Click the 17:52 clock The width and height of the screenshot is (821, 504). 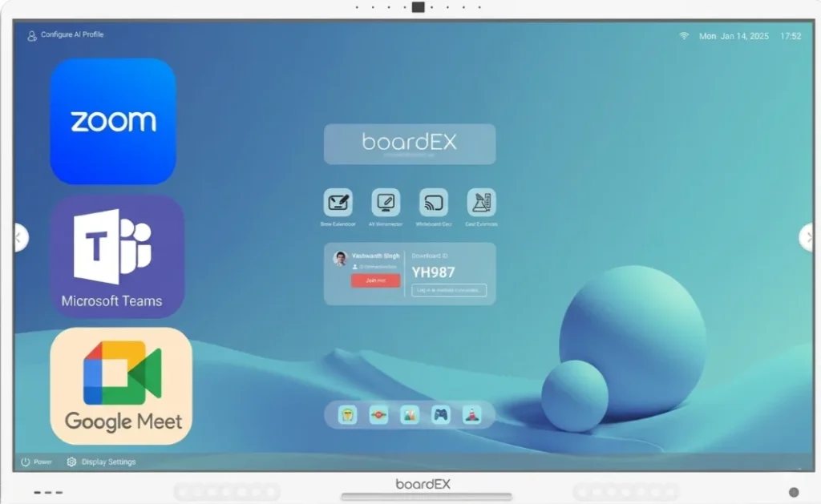click(791, 36)
